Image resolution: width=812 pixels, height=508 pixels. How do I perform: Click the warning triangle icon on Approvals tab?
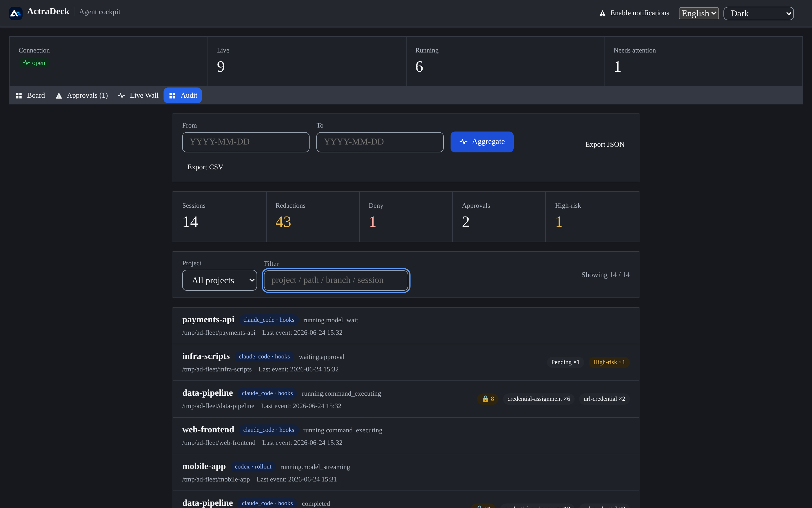(x=59, y=96)
